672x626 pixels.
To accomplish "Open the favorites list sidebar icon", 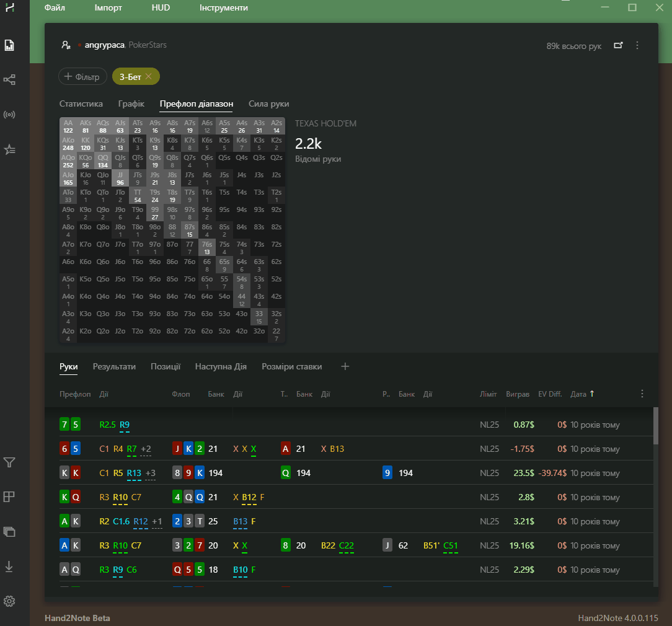I will 9,149.
